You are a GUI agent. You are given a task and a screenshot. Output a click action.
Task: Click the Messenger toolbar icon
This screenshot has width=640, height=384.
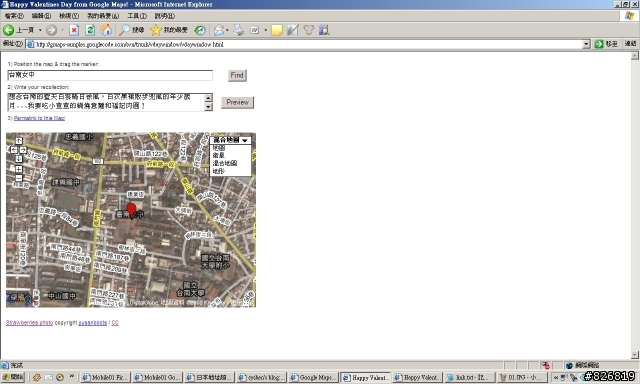click(309, 30)
